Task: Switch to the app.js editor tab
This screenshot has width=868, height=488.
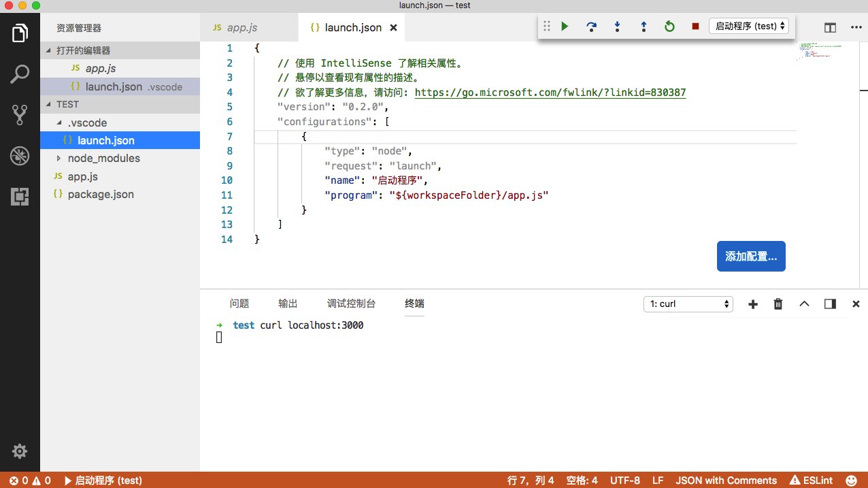Action: (x=241, y=28)
